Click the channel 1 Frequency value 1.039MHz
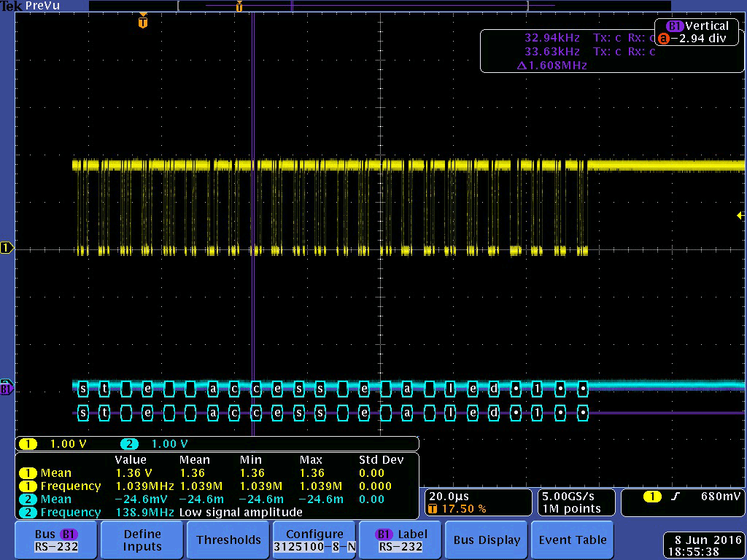Image resolution: width=747 pixels, height=560 pixels. (x=145, y=486)
